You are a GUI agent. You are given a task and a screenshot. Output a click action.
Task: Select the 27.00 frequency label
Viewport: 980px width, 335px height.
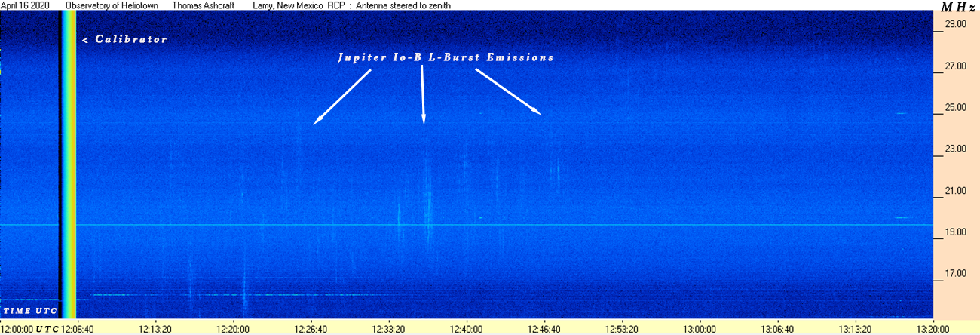(x=956, y=66)
